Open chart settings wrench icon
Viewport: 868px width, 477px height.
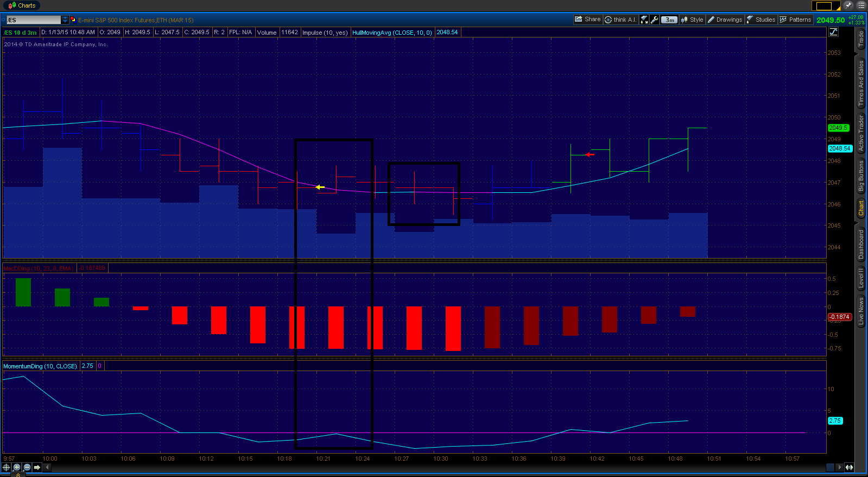[655, 20]
